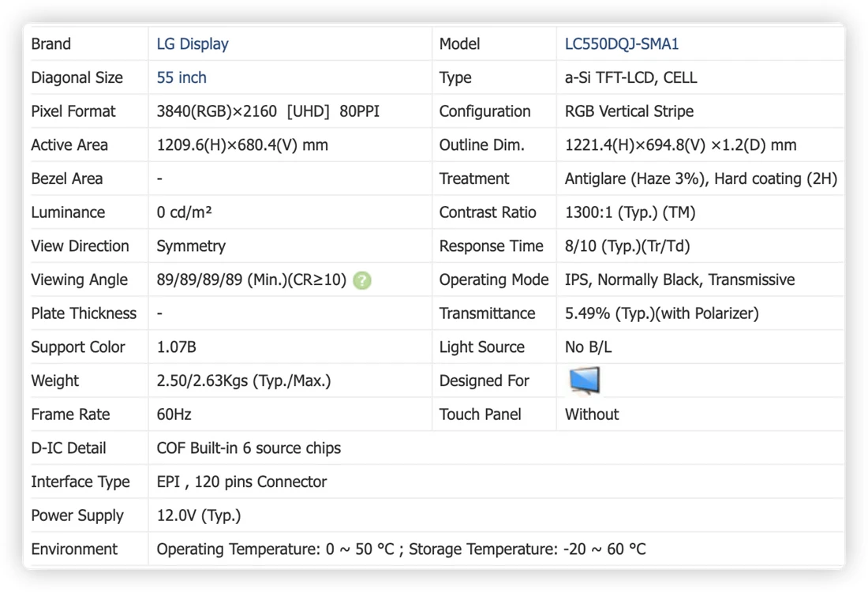Screen dimensions: 868x592
Task: Click the "Touch Panel" label
Action: pyautogui.click(x=480, y=414)
